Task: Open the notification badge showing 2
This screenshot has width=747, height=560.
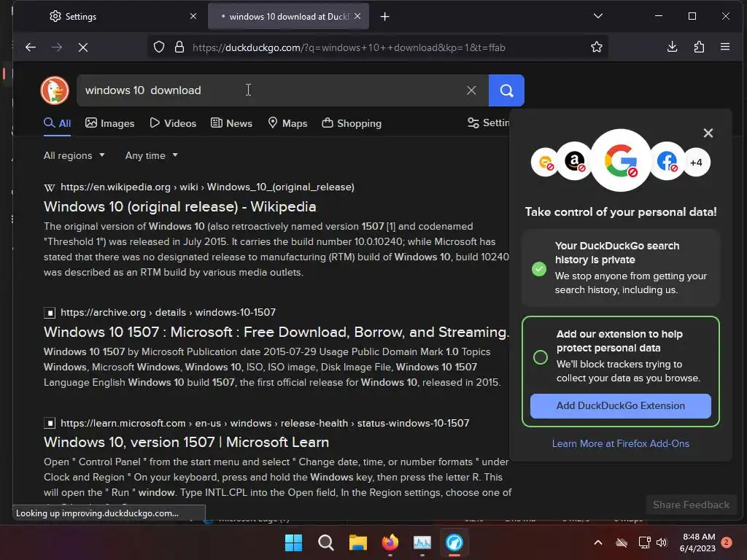Action: [727, 542]
